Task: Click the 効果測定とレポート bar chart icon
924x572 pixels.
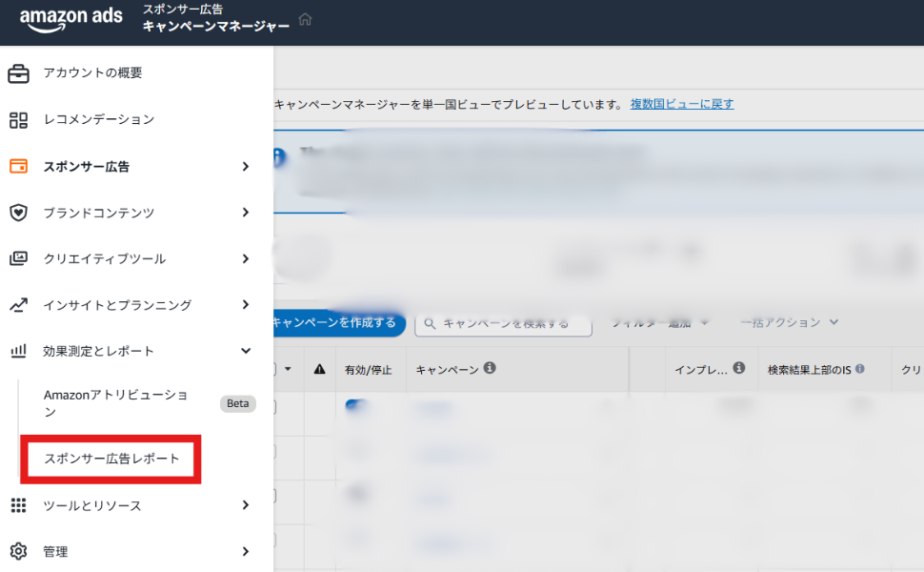Action: click(x=18, y=351)
